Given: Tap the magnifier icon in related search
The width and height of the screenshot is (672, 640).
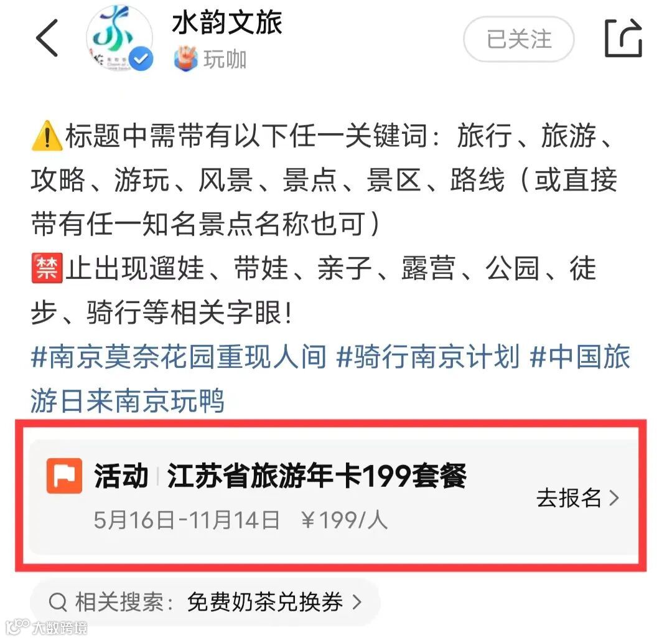Looking at the screenshot, I should [x=58, y=602].
